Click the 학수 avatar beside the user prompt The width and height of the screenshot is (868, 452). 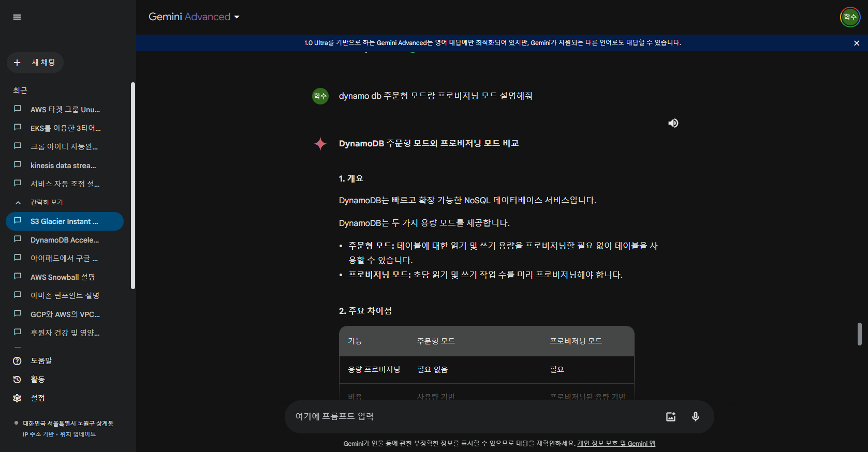[320, 96]
